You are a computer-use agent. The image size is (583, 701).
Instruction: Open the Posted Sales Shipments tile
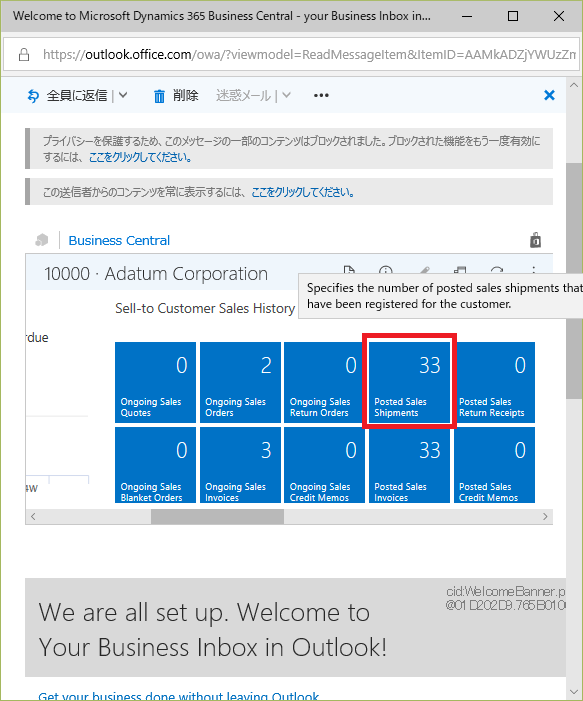coord(409,382)
